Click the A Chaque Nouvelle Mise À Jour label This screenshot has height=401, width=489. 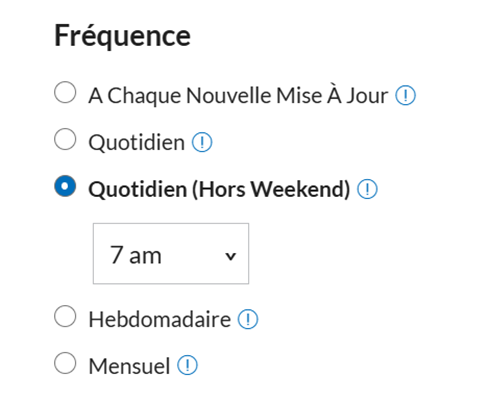[x=238, y=96]
